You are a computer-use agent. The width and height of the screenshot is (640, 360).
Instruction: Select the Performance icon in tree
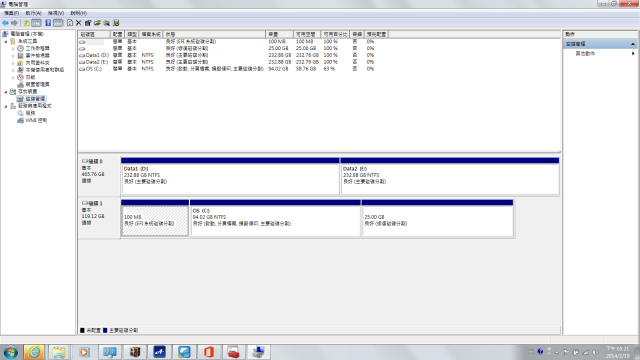tap(20, 77)
